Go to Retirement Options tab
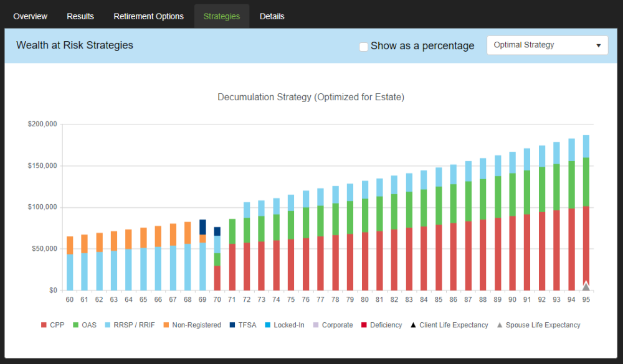The height and width of the screenshot is (364, 623). click(x=148, y=16)
